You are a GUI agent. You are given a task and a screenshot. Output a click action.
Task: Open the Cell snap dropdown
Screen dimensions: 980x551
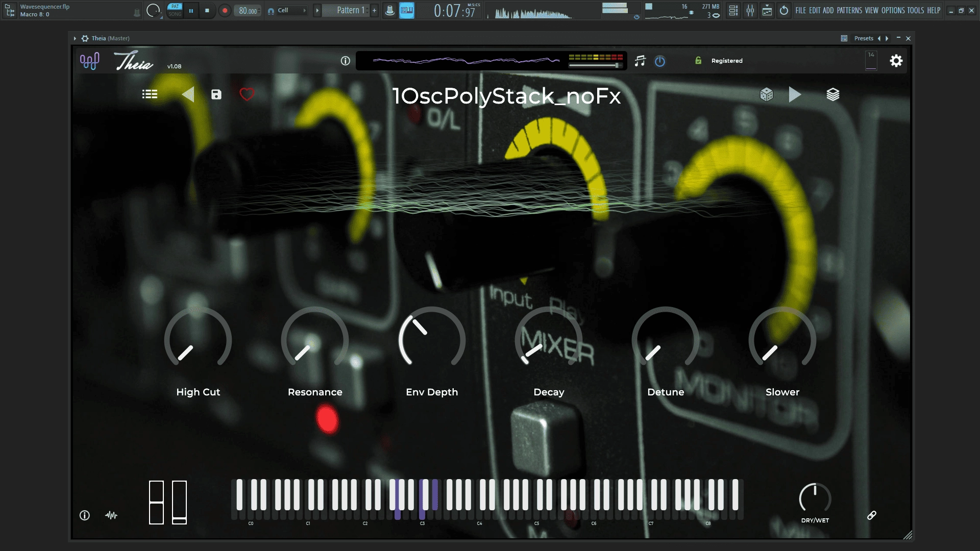click(x=292, y=10)
